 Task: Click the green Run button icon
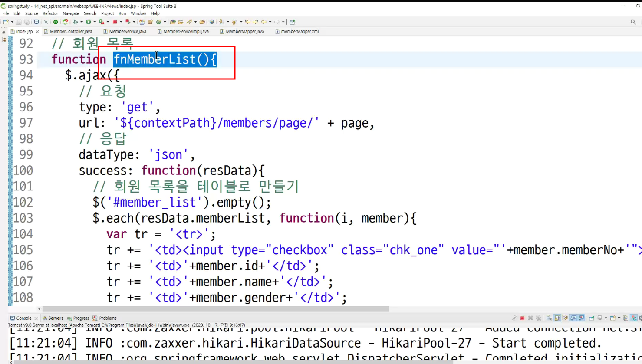coord(88,22)
